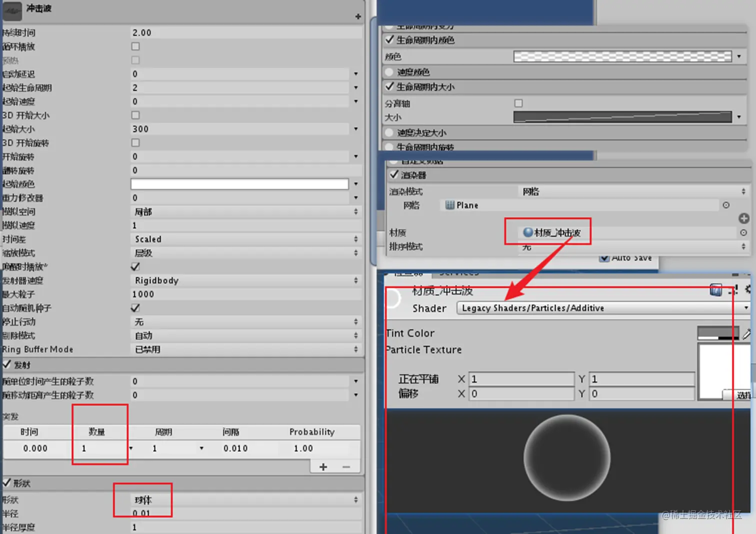Toggle 分离轴 checkbox
Viewport: 756px width, 534px height.
point(518,103)
